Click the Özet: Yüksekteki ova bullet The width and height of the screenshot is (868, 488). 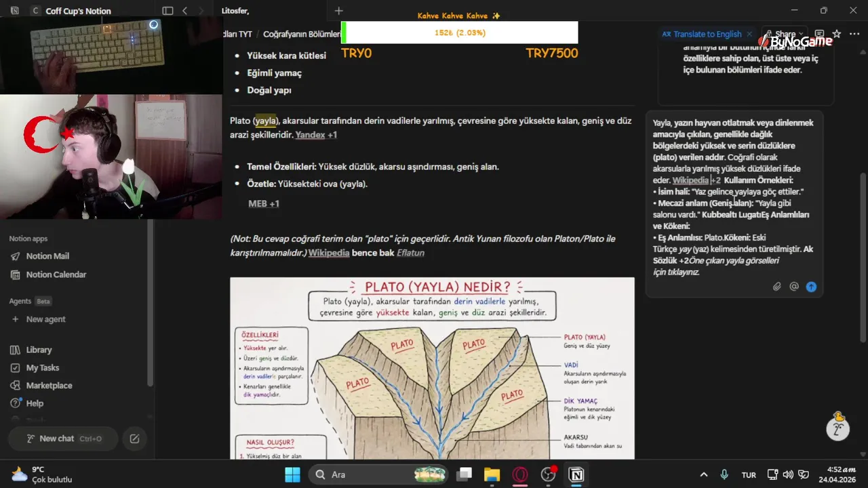[x=307, y=184]
